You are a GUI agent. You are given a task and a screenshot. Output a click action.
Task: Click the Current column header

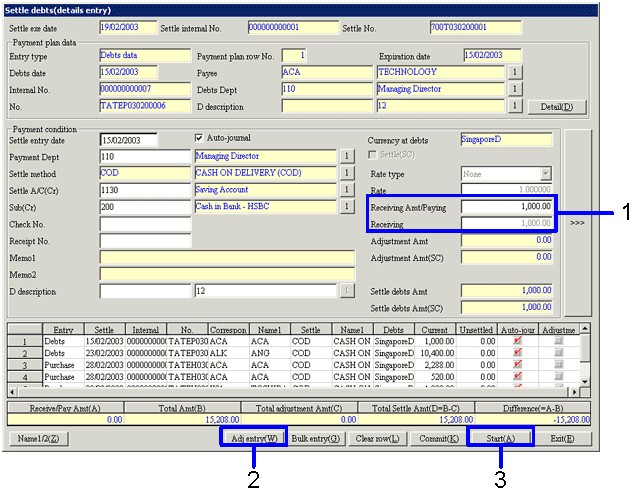click(x=435, y=330)
